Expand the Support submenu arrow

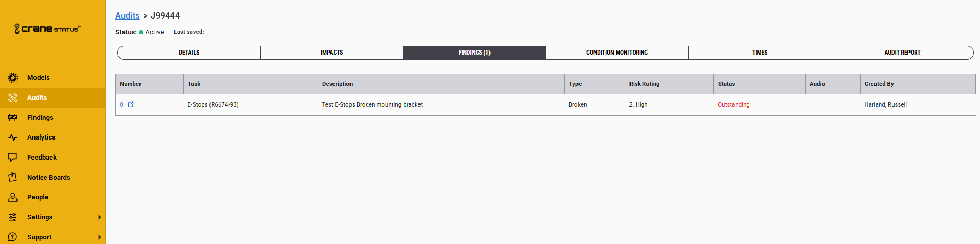(100, 237)
